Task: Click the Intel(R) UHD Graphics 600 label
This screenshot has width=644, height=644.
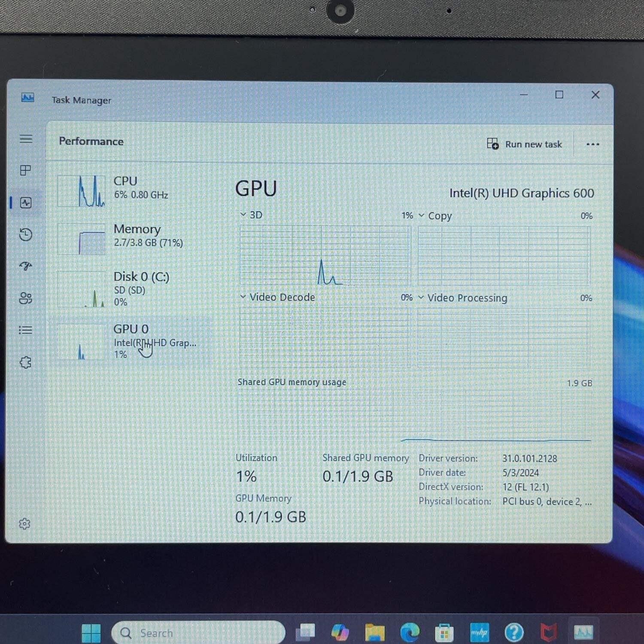Action: pos(522,193)
